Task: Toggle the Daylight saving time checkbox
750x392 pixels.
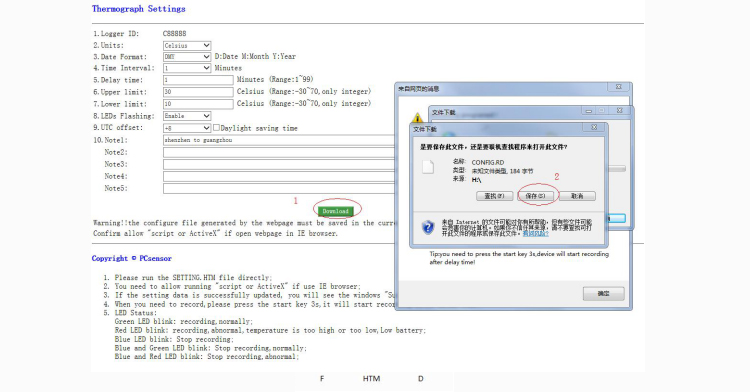Action: pyautogui.click(x=216, y=128)
